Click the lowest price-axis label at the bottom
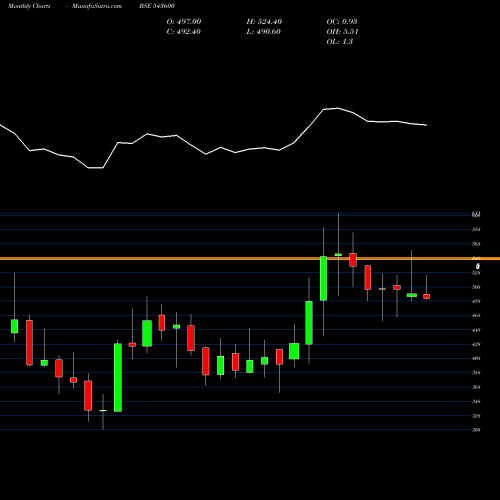500x500 pixels. coord(476,430)
